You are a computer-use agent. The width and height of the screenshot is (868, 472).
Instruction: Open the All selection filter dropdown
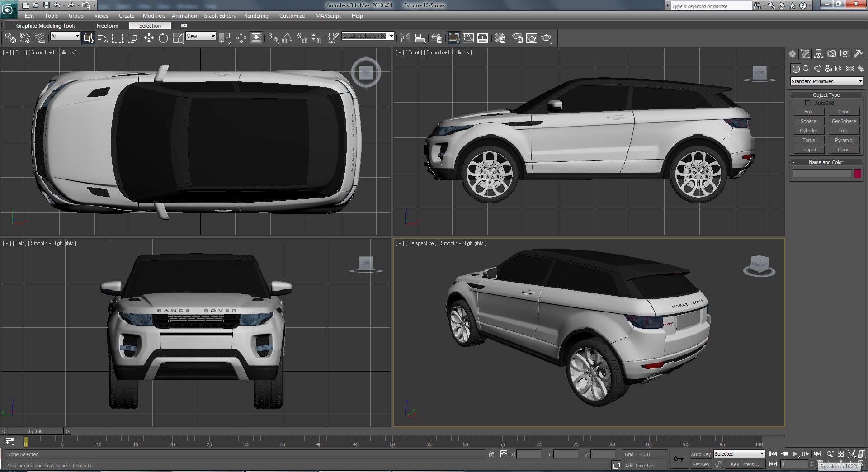coord(65,36)
